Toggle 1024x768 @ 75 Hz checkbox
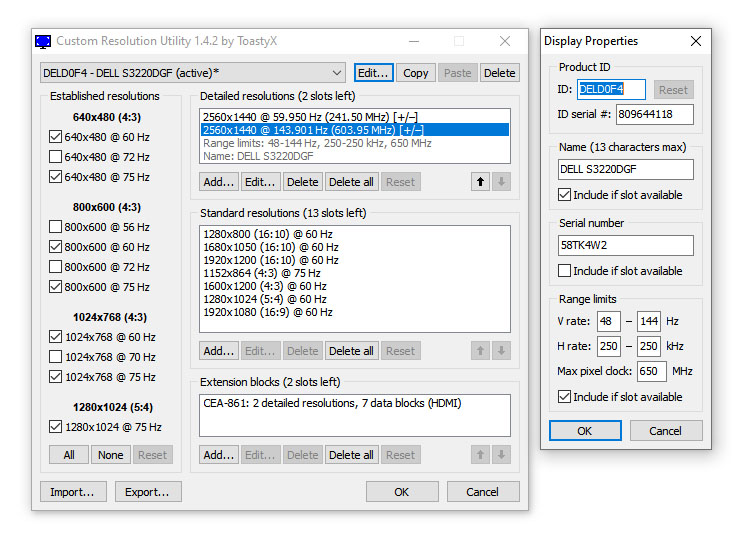740x540 pixels. pos(55,377)
